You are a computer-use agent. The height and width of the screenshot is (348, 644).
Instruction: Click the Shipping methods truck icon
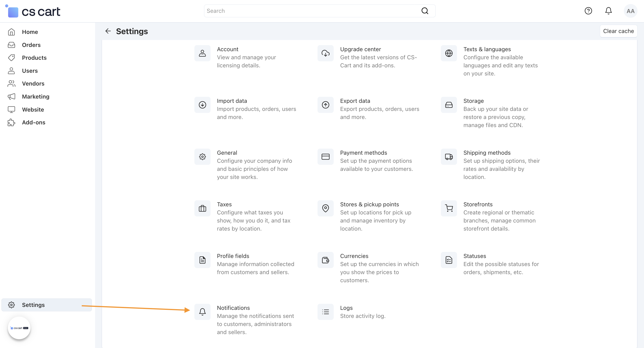(x=449, y=156)
